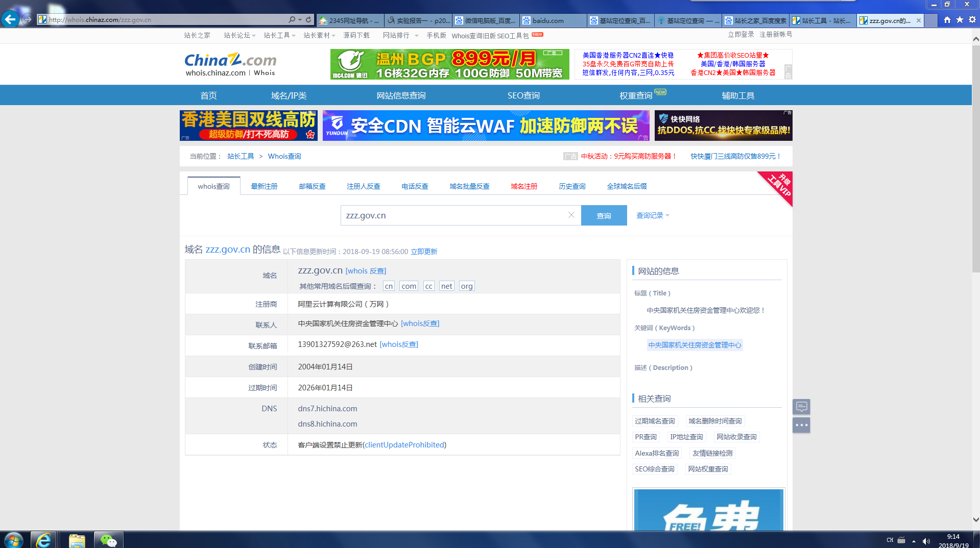The image size is (980, 548).
Task: Open the address bar search magnifier
Action: click(292, 20)
